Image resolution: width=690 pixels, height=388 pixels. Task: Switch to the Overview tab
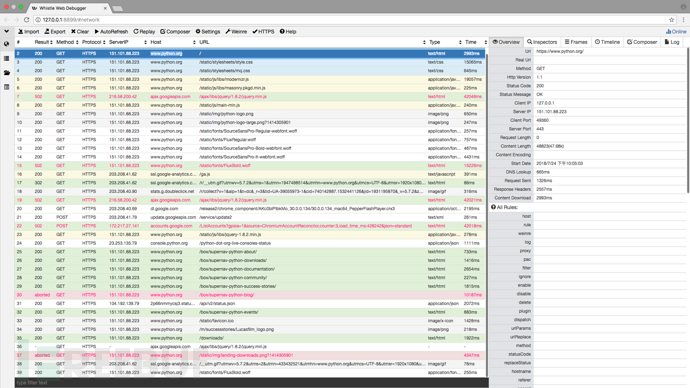(x=506, y=42)
